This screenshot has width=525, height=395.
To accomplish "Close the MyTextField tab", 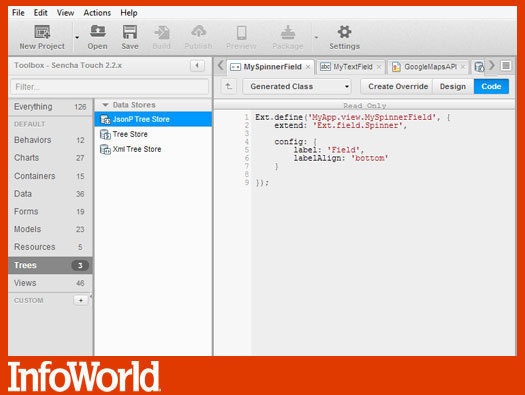I will coord(379,67).
